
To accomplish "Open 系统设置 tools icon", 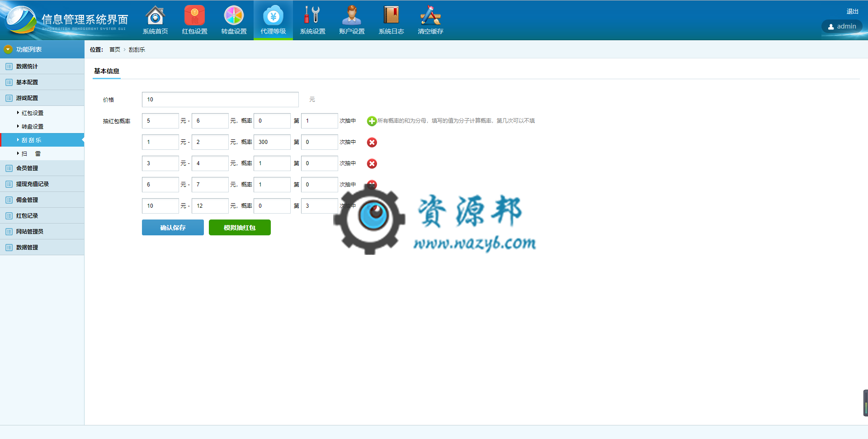I will coord(312,15).
